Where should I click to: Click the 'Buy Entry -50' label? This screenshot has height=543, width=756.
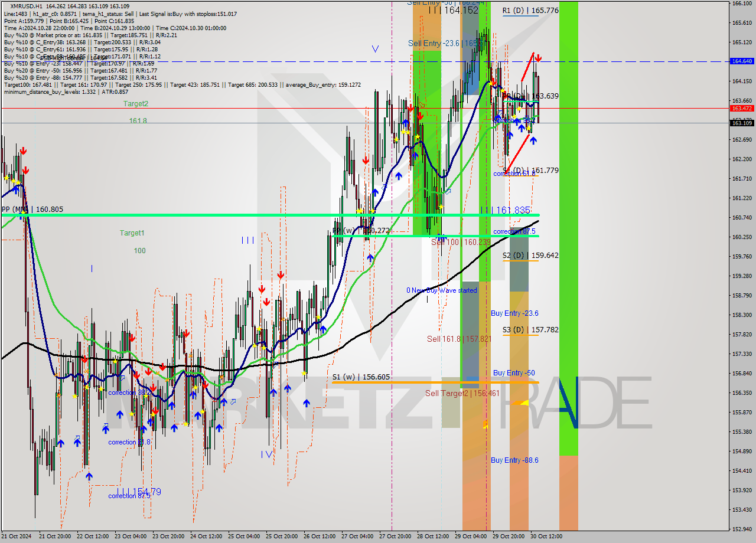(514, 373)
